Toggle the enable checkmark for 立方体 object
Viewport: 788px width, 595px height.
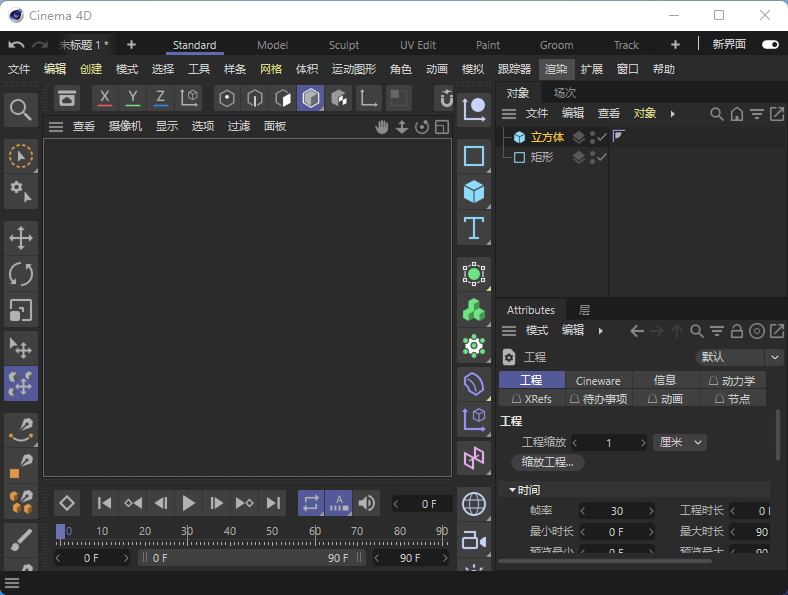602,137
